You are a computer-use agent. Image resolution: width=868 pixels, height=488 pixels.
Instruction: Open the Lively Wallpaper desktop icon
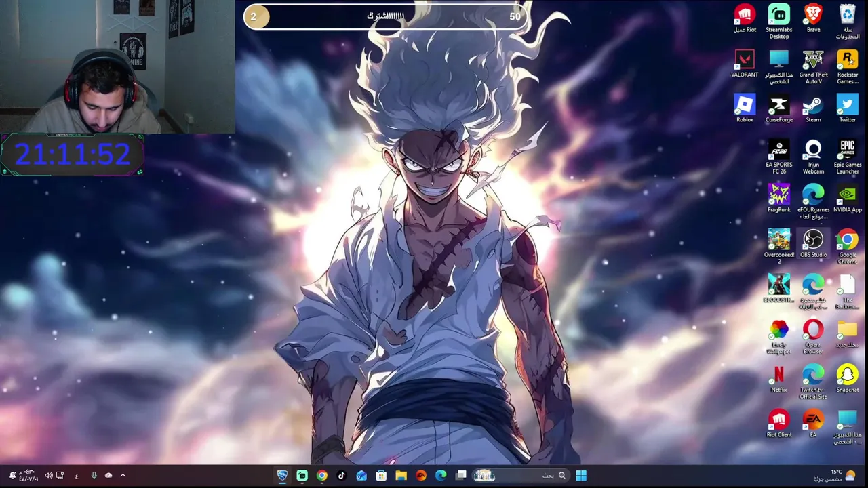pos(778,336)
